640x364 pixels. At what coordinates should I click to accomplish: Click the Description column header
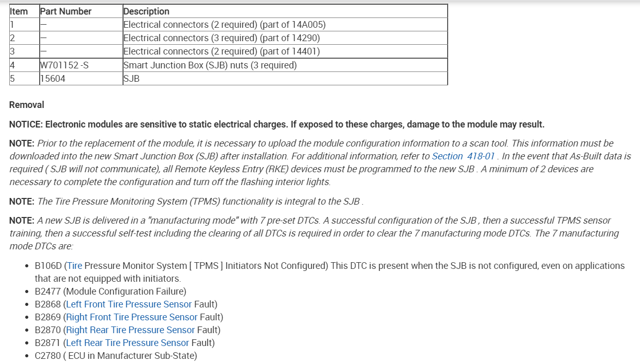147,11
